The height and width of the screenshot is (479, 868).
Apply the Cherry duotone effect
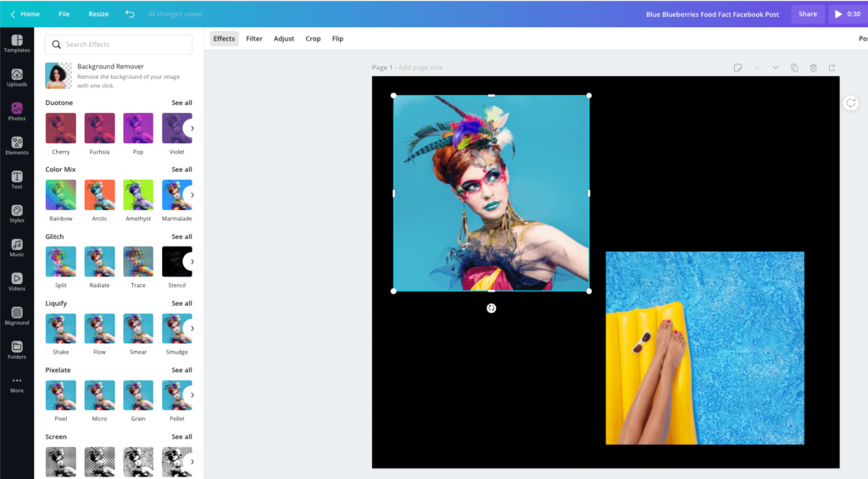[x=60, y=129]
